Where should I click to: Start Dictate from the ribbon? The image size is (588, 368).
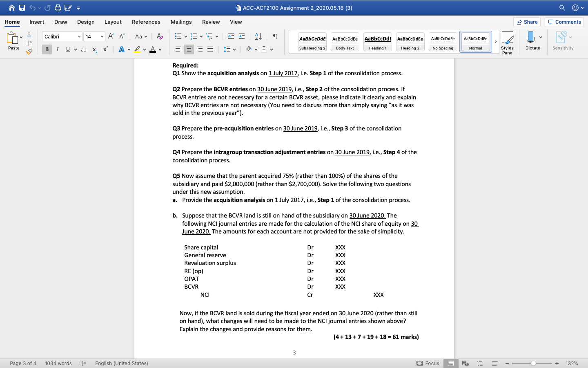(x=532, y=41)
